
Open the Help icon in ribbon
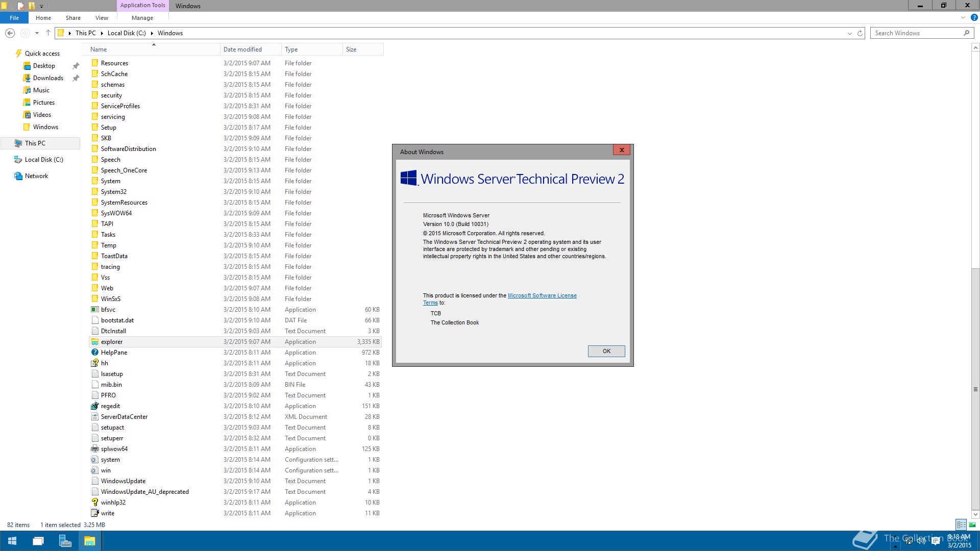point(974,17)
